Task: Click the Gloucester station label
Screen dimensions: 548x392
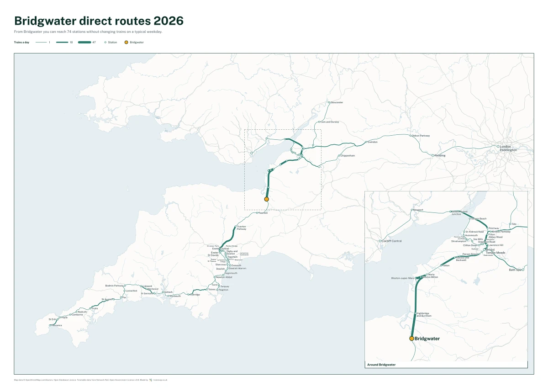Action: click(337, 102)
